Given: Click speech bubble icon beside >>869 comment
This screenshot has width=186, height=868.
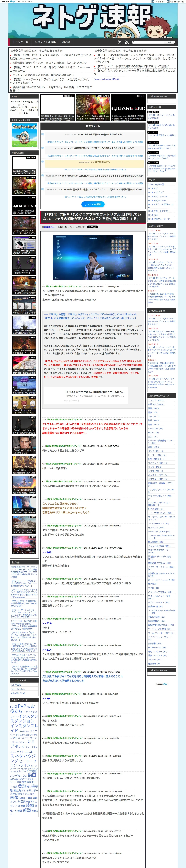Looking at the screenshot, I should [43, 176].
